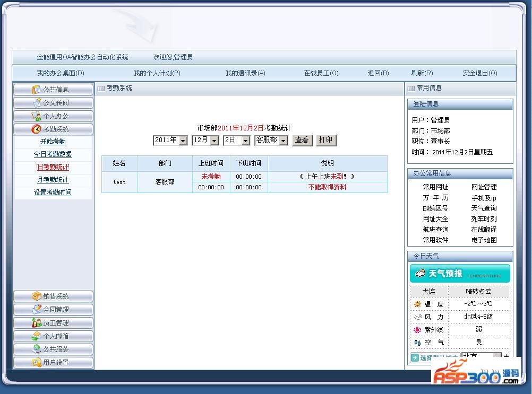Screen dimensions: 532x394
Task: Select 安全退出(Q) from the top menu
Action: coord(479,73)
